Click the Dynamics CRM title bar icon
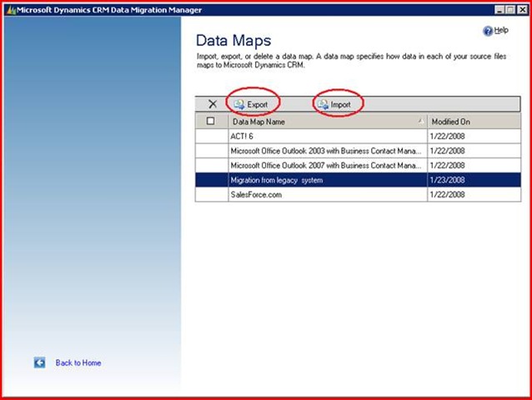Viewport: 532px width, 400px height. pos(12,10)
